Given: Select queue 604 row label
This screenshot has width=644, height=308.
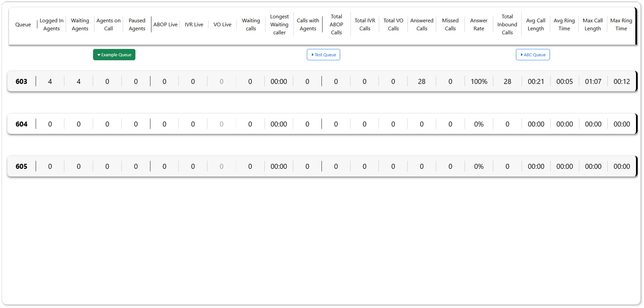Looking at the screenshot, I should point(21,124).
